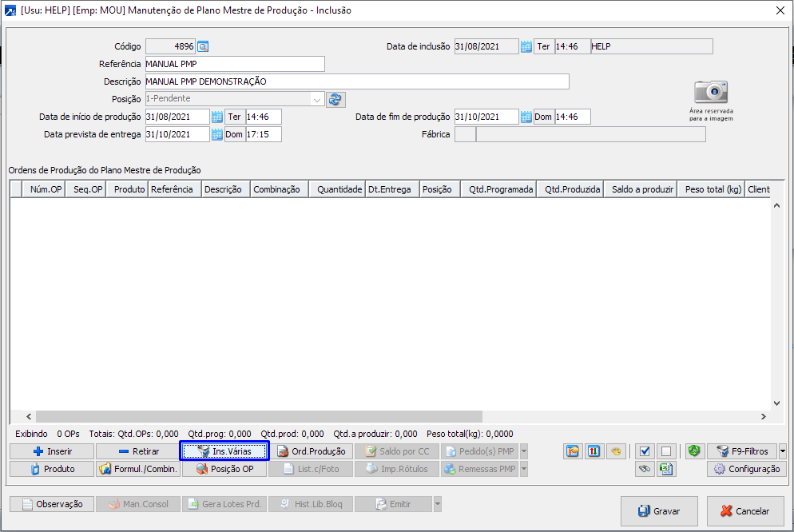Click the grid scroll right arrow
This screenshot has width=794, height=532.
[x=763, y=417]
